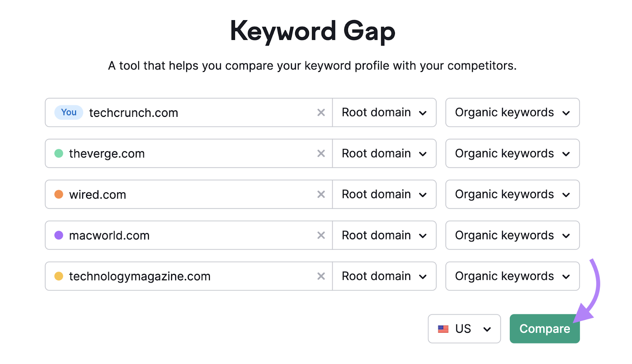The image size is (632, 364).
Task: Open the US country selector dropdown
Action: (x=464, y=328)
